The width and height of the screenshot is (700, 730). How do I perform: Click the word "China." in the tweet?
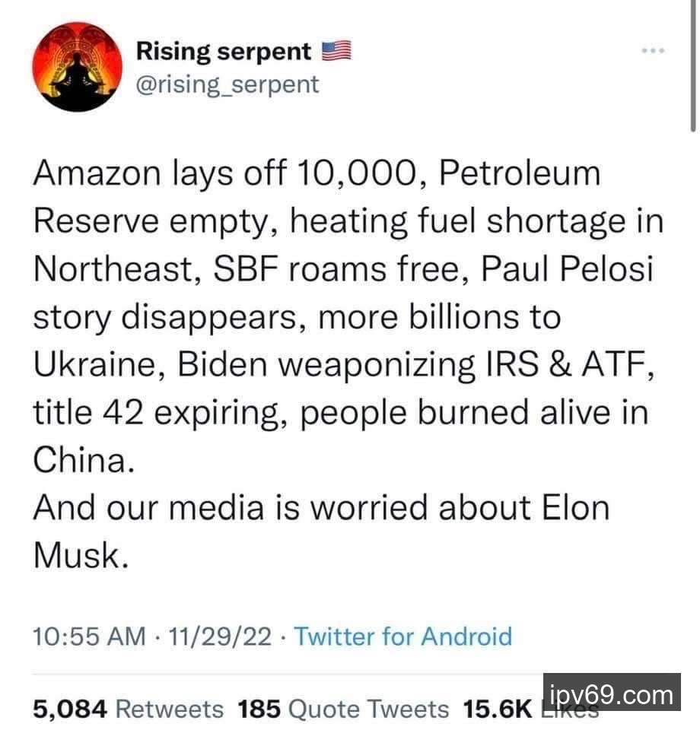click(81, 460)
